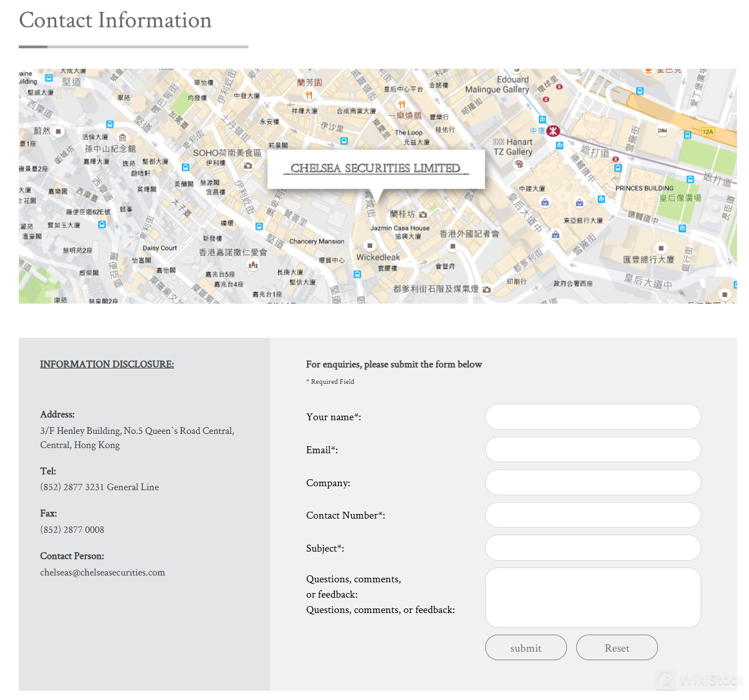This screenshot has width=749, height=700.
Task: Click 'Jazmin Casa House' map label
Action: pyautogui.click(x=400, y=228)
